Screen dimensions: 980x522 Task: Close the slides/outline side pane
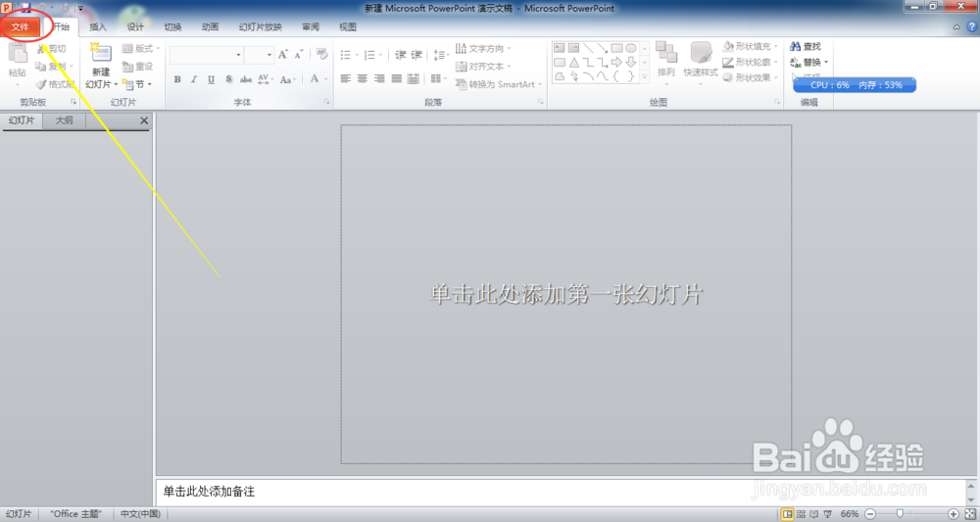click(144, 120)
